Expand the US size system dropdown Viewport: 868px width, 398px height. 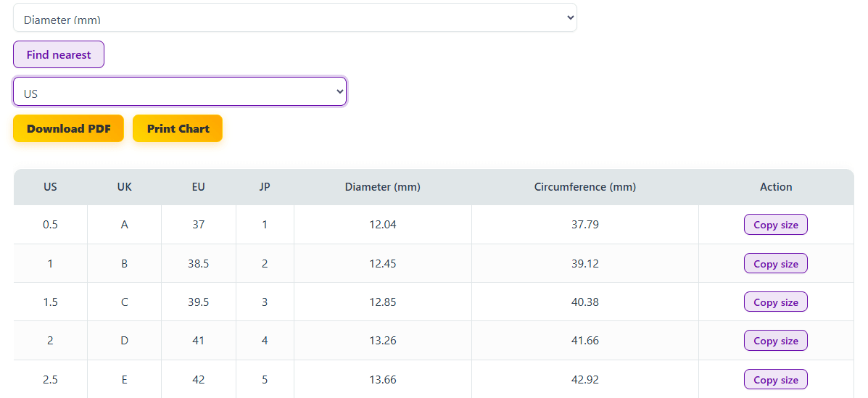click(x=180, y=92)
